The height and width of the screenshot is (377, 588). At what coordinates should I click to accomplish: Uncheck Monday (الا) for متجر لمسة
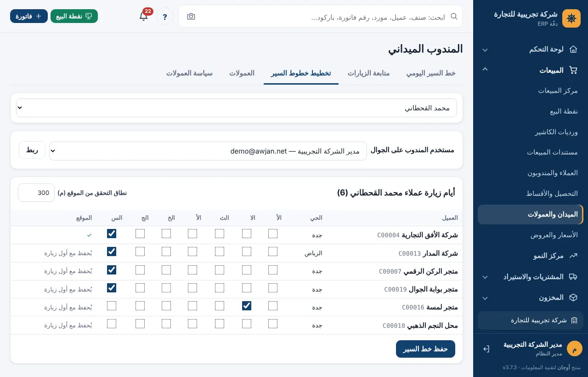pos(247,306)
